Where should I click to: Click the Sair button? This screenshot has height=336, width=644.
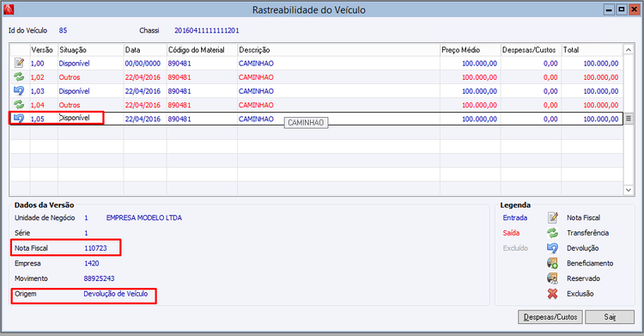pyautogui.click(x=610, y=317)
